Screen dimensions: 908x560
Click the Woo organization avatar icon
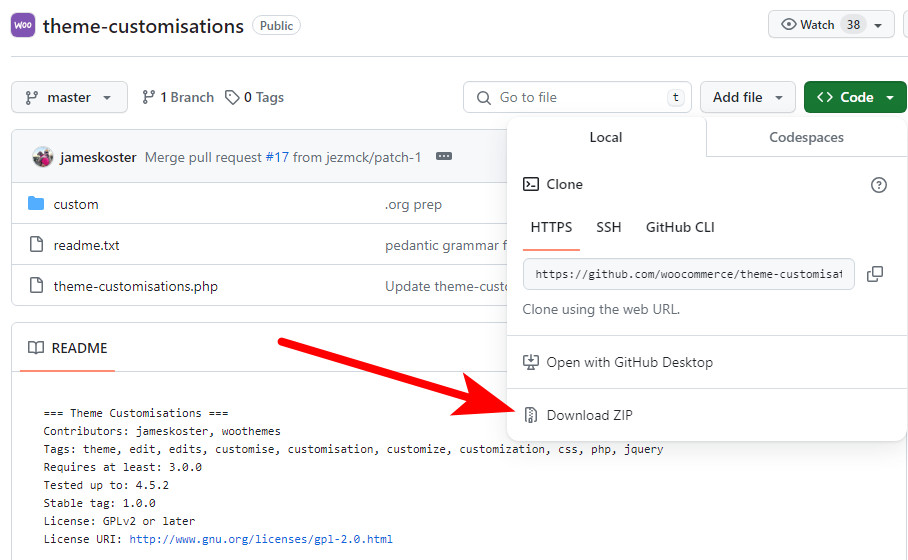(23, 25)
